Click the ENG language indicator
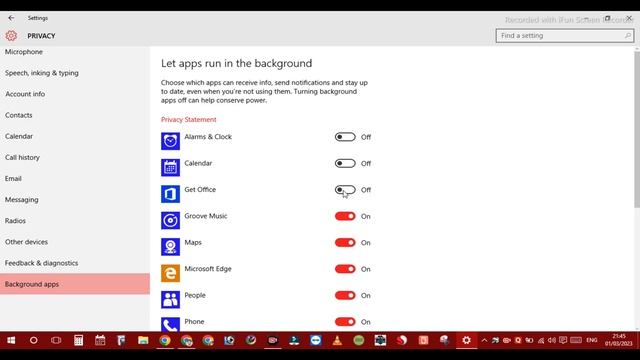The image size is (640, 360). (x=592, y=340)
